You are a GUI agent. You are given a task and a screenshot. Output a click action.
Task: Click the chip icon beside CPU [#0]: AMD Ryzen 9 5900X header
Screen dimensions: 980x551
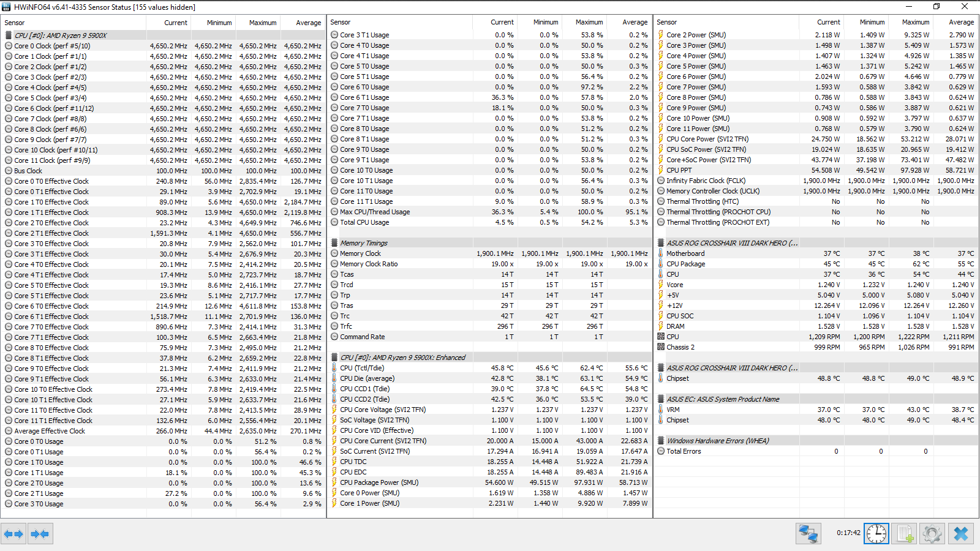pos(9,36)
